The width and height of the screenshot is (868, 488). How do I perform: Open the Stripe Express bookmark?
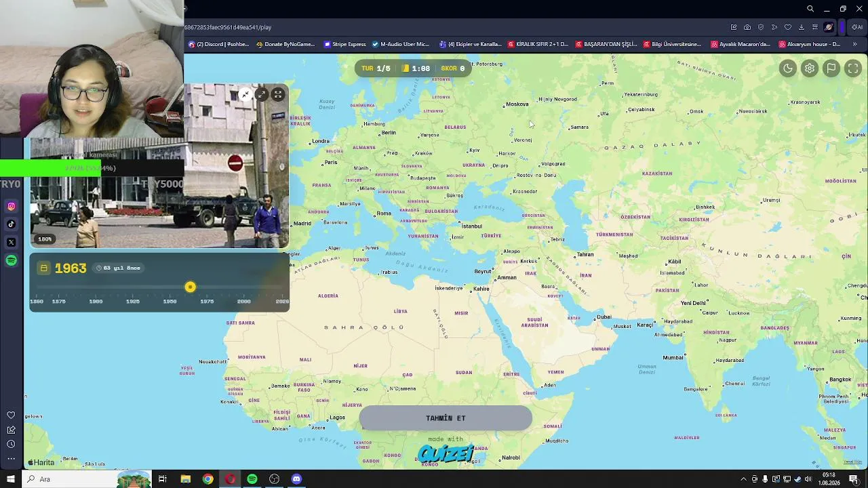(344, 44)
